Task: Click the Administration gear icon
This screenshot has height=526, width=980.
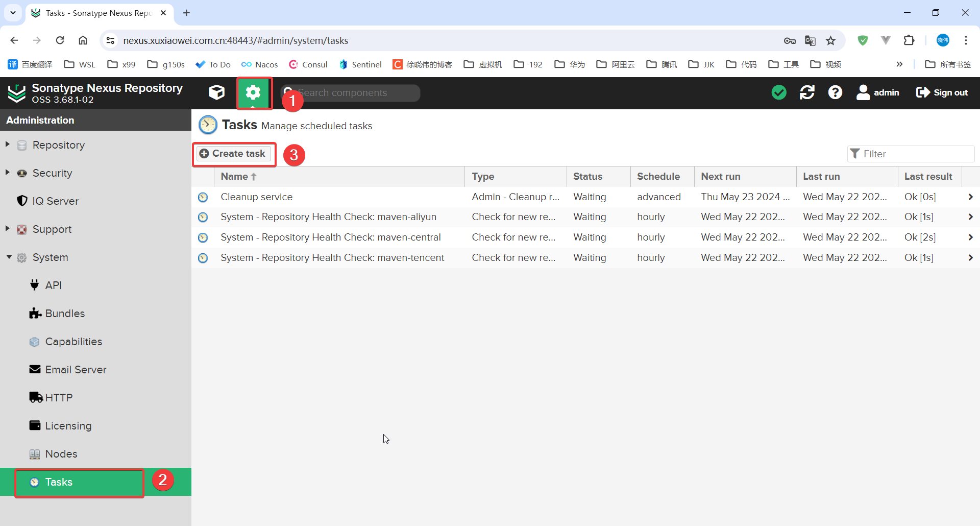Action: point(253,92)
